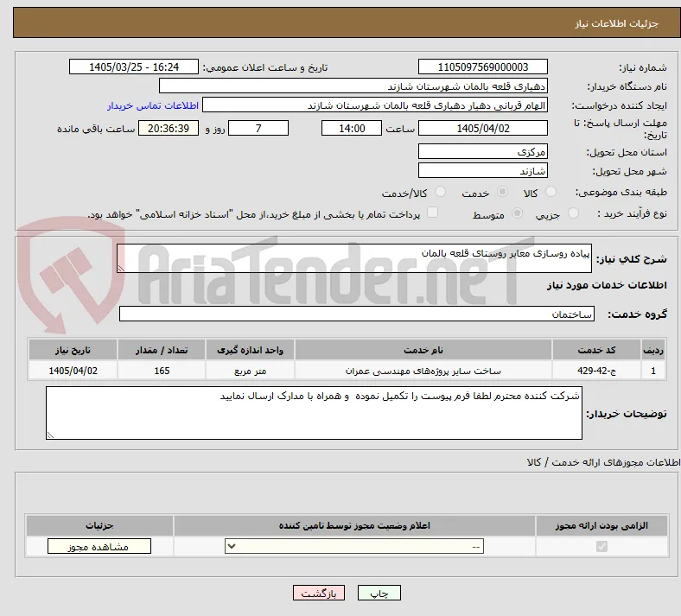This screenshot has height=616, width=681.
Task: Click the تعداد / مقدار column header
Action: click(162, 350)
